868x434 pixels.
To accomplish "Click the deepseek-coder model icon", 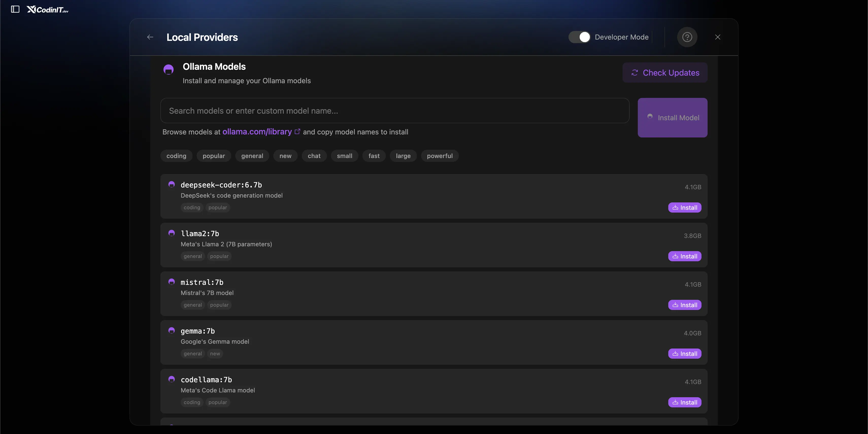I will pos(172,184).
